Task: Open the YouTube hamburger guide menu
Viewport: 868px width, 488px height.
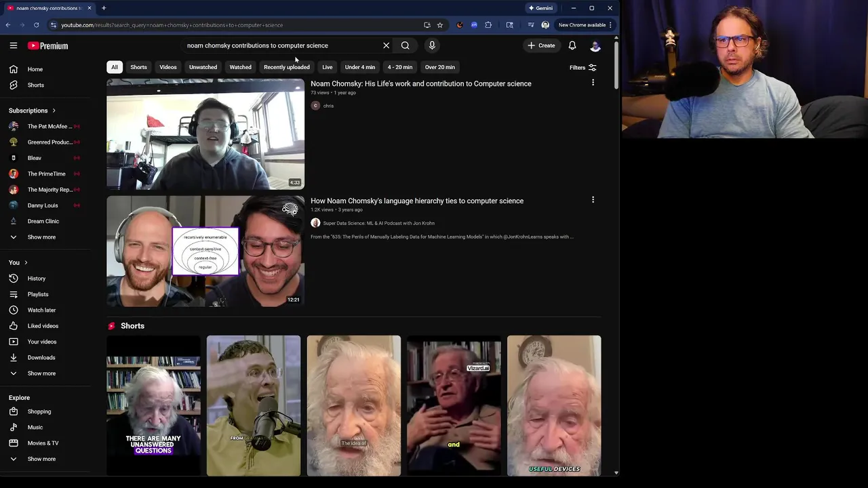Action: click(x=13, y=45)
